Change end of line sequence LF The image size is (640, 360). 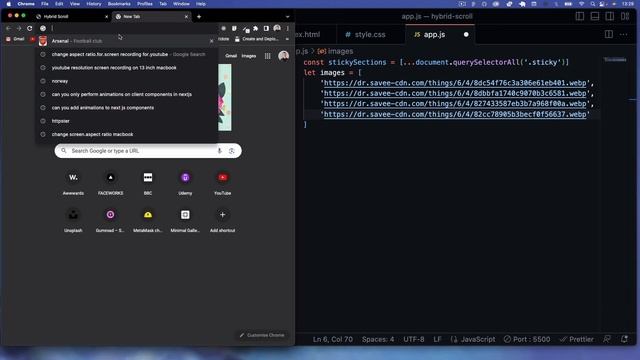[437, 340]
